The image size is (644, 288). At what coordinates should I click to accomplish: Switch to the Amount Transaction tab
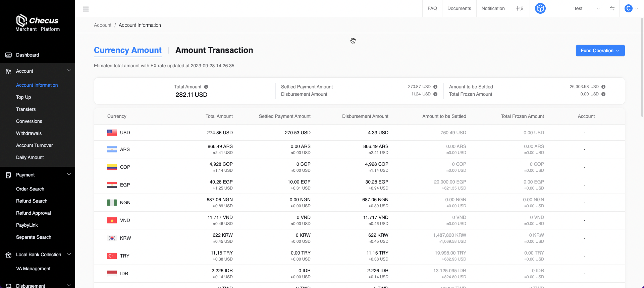click(x=214, y=50)
